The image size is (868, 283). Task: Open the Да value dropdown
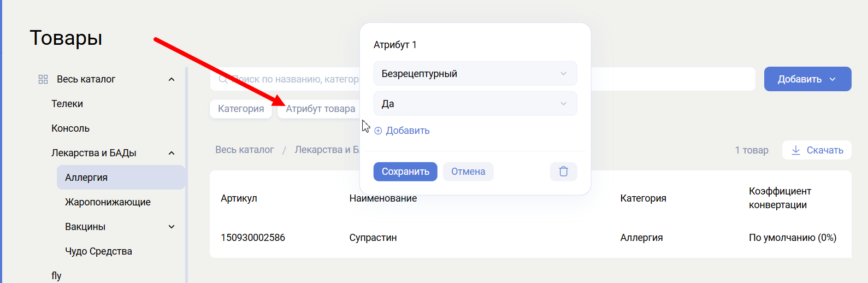click(475, 104)
